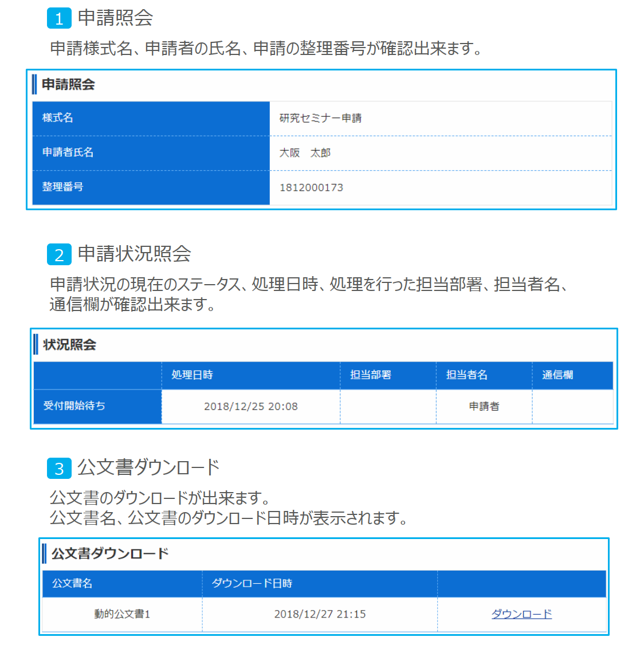Click the 処理日時 column header
Viewport: 644px width, 645px height.
tap(251, 375)
